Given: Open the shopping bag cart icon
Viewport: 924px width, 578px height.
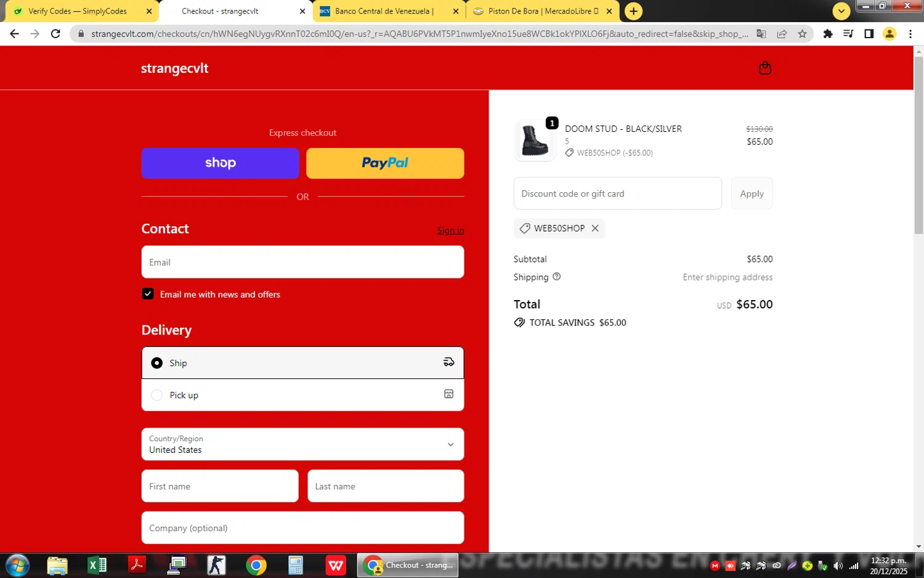Looking at the screenshot, I should tap(765, 68).
